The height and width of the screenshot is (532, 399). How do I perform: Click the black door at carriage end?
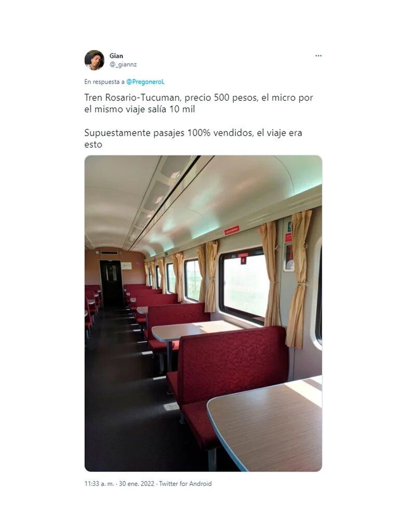point(110,284)
